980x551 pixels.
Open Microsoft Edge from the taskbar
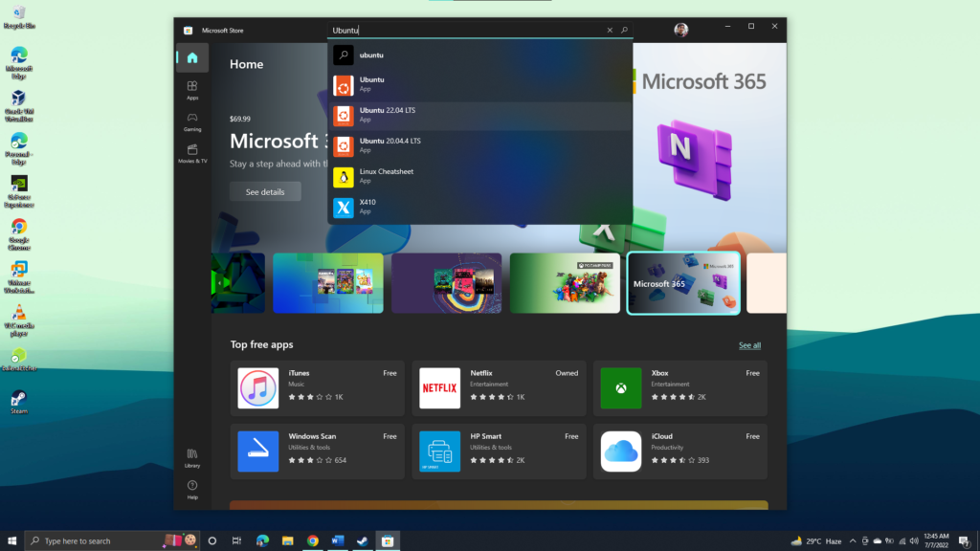pos(262,541)
